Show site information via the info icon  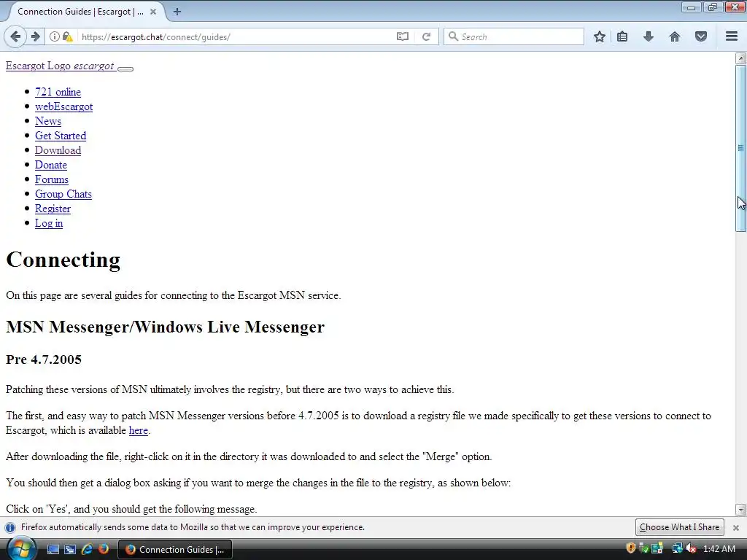click(x=55, y=36)
